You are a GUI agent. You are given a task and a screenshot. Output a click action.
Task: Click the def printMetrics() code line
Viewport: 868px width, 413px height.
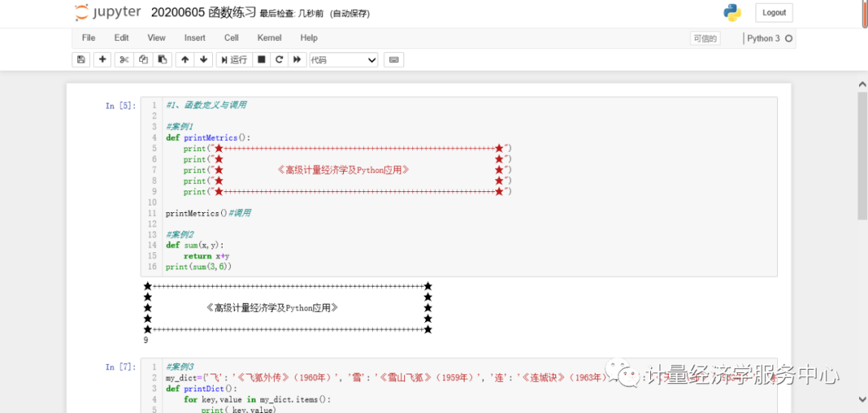pyautogui.click(x=208, y=138)
